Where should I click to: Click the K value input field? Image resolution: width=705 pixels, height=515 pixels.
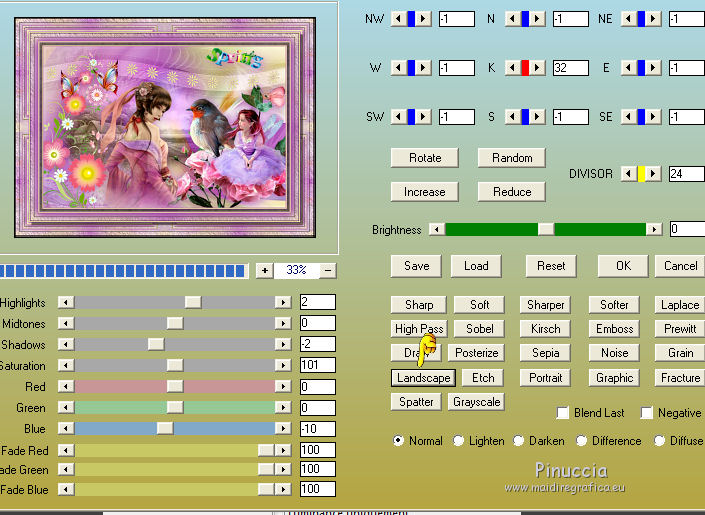571,68
